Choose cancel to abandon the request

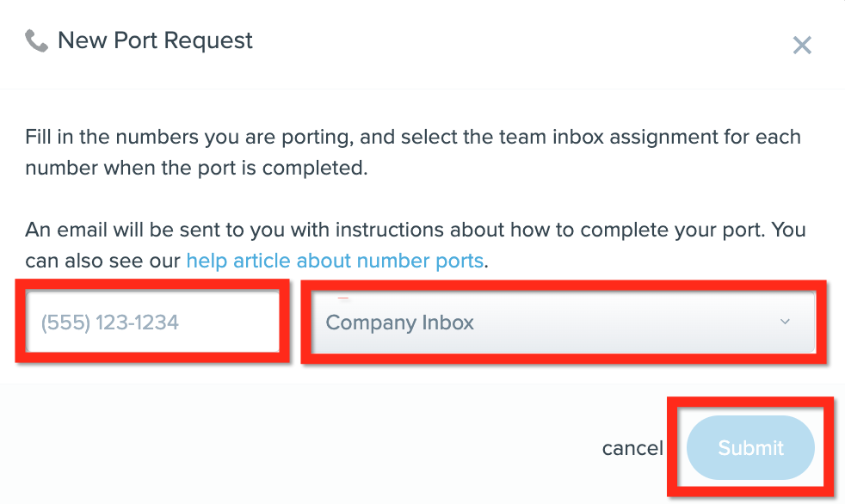pyautogui.click(x=632, y=448)
